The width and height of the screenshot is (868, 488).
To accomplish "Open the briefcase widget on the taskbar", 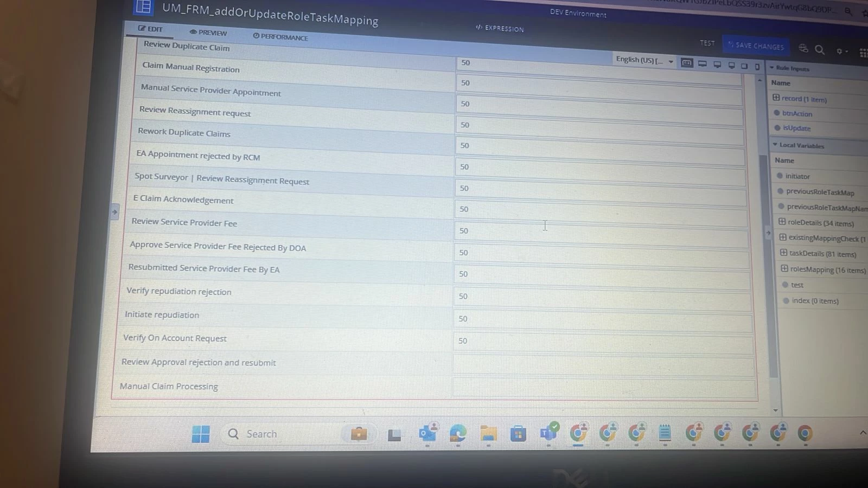I will tap(359, 434).
